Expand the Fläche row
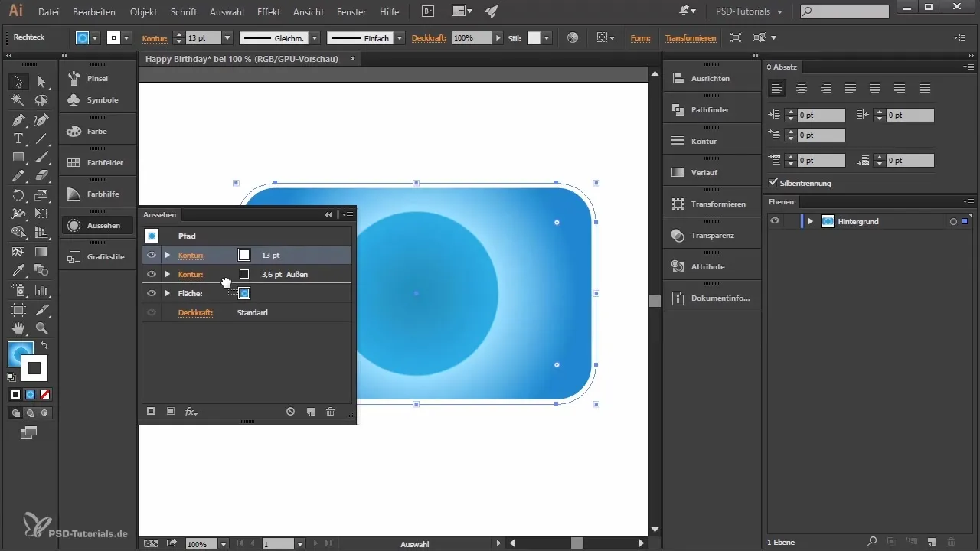This screenshot has width=980, height=551. pos(167,293)
